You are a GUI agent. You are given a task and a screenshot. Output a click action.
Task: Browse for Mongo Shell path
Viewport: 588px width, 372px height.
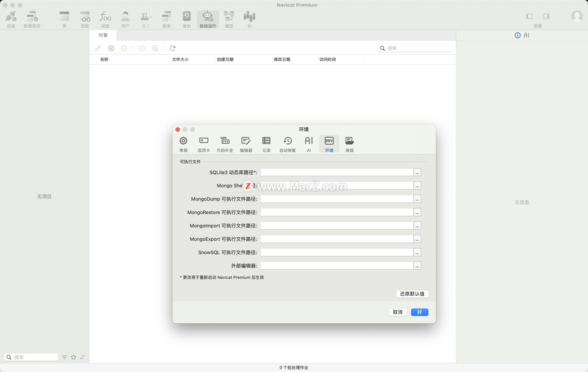(x=417, y=186)
